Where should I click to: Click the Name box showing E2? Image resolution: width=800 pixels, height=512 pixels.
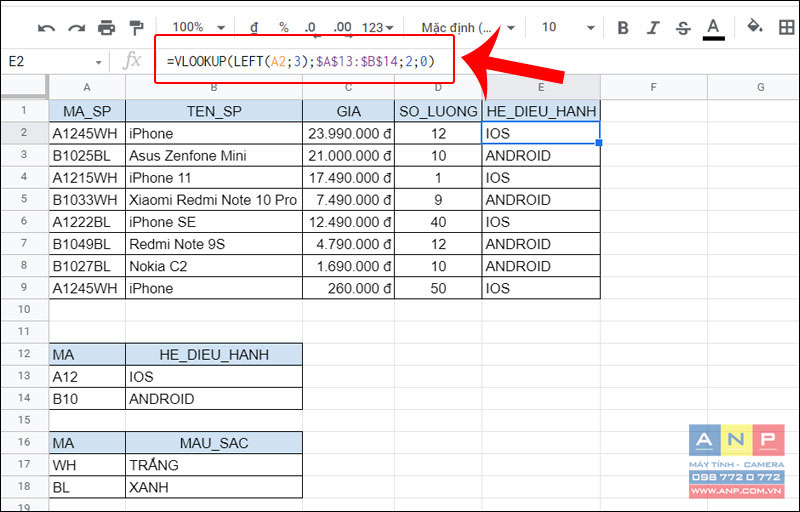click(x=48, y=62)
